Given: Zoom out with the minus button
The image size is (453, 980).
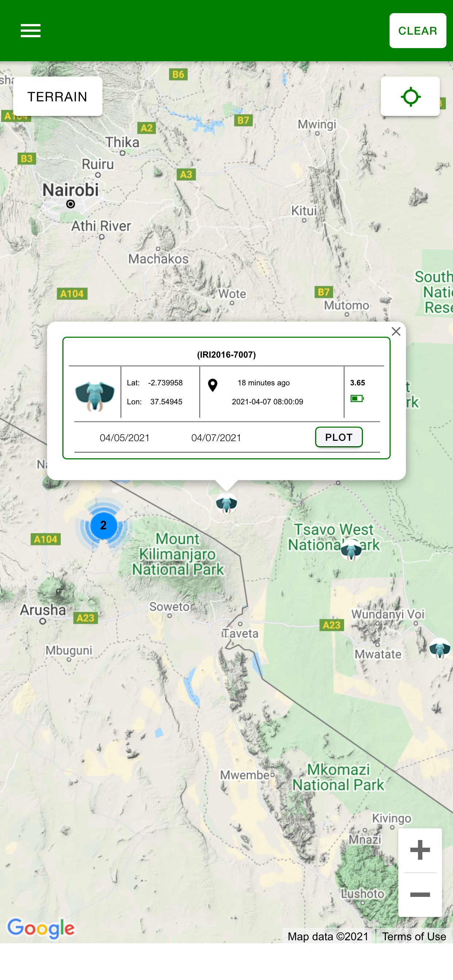Looking at the screenshot, I should point(420,895).
